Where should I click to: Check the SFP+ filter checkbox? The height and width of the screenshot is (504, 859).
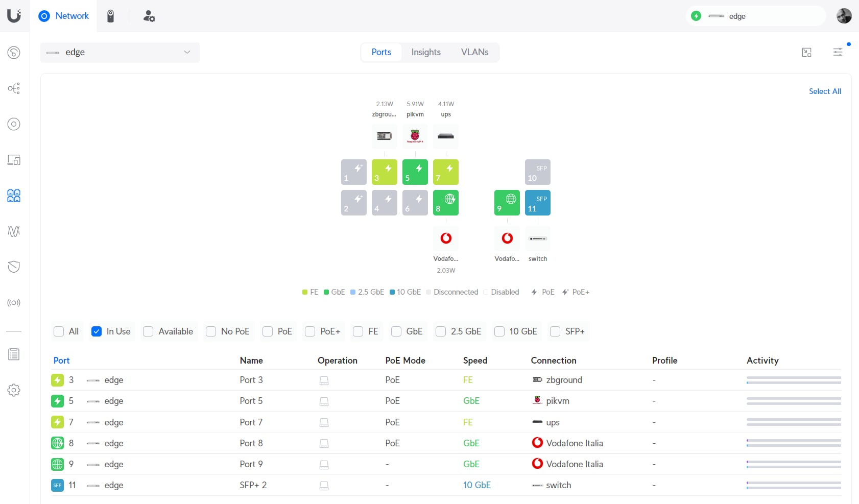(x=555, y=331)
